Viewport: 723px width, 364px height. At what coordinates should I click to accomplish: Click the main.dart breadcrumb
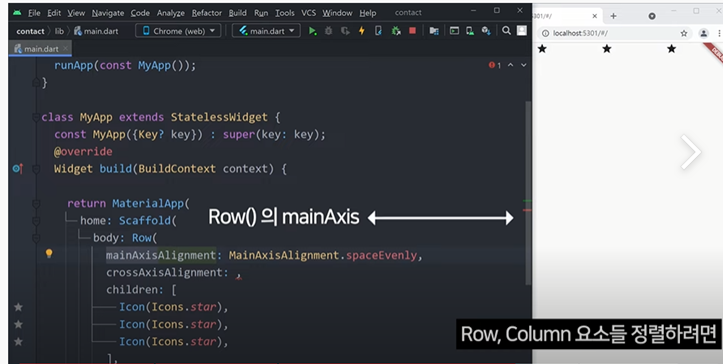(96, 31)
